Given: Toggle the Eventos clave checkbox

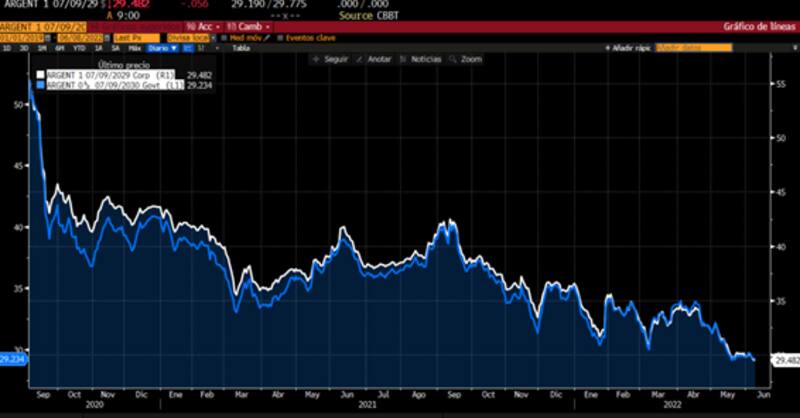Looking at the screenshot, I should (281, 37).
